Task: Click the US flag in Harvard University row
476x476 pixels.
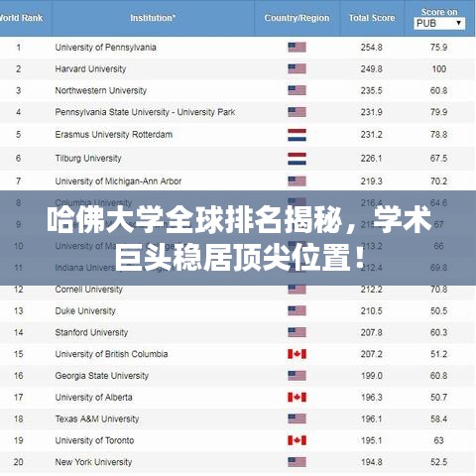Action: 297,68
